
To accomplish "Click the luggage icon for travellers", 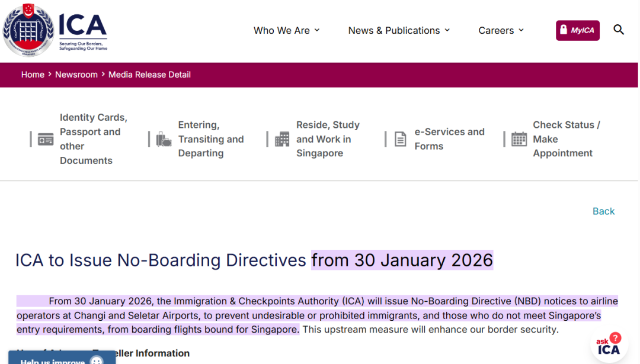I will point(164,140).
